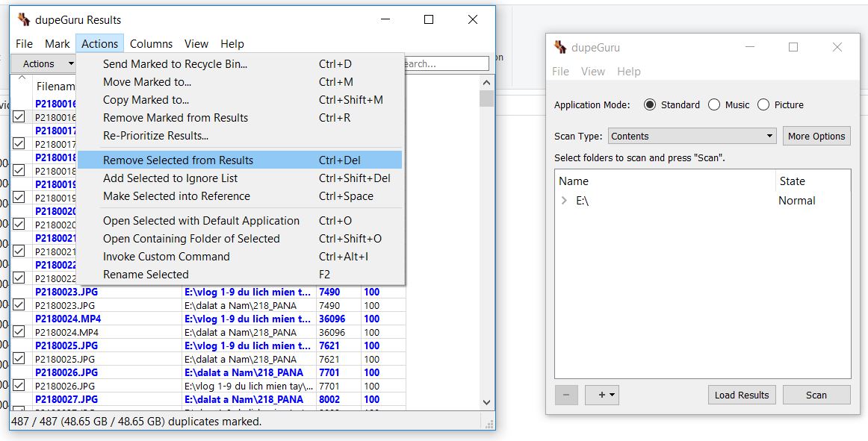868x441 pixels.
Task: Choose "Send Marked to Recycle Bin"
Action: pyautogui.click(x=175, y=63)
